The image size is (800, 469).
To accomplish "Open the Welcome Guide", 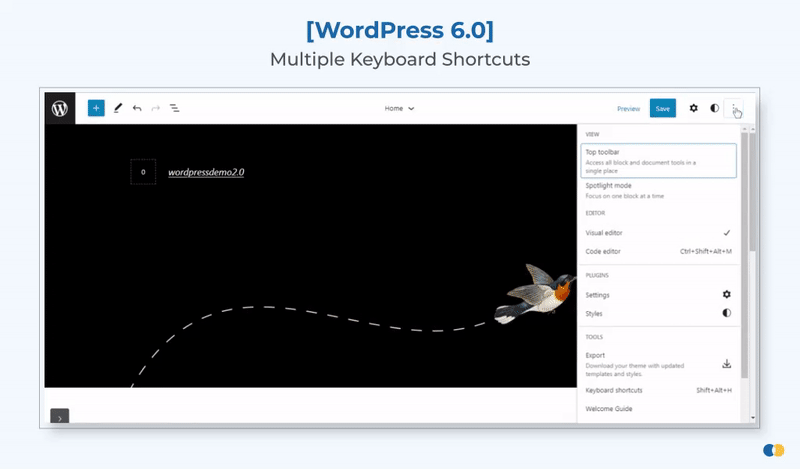I will coord(658,409).
